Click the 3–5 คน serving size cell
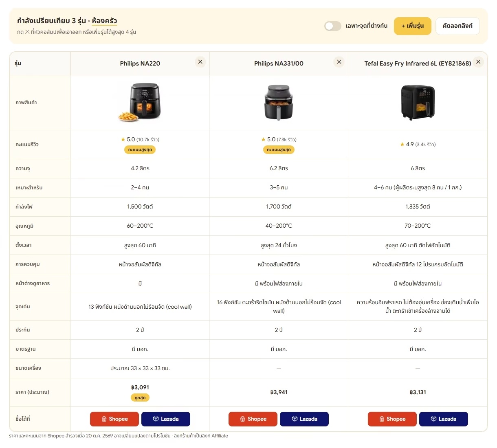497x448 pixels. tap(279, 187)
